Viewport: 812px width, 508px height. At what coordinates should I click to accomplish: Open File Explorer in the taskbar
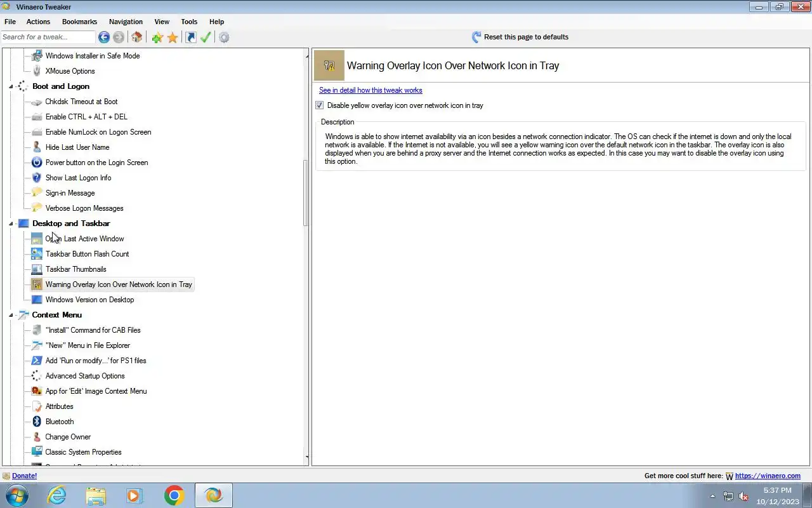[96, 495]
